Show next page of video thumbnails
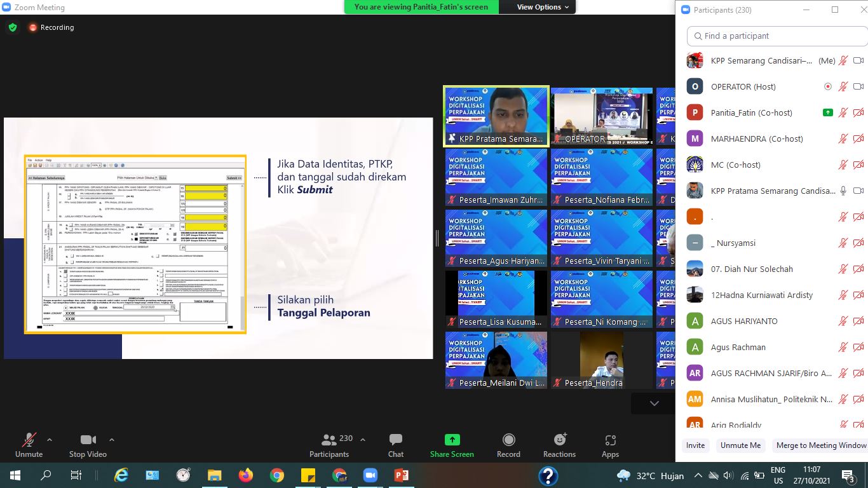The image size is (868, 488). (654, 403)
